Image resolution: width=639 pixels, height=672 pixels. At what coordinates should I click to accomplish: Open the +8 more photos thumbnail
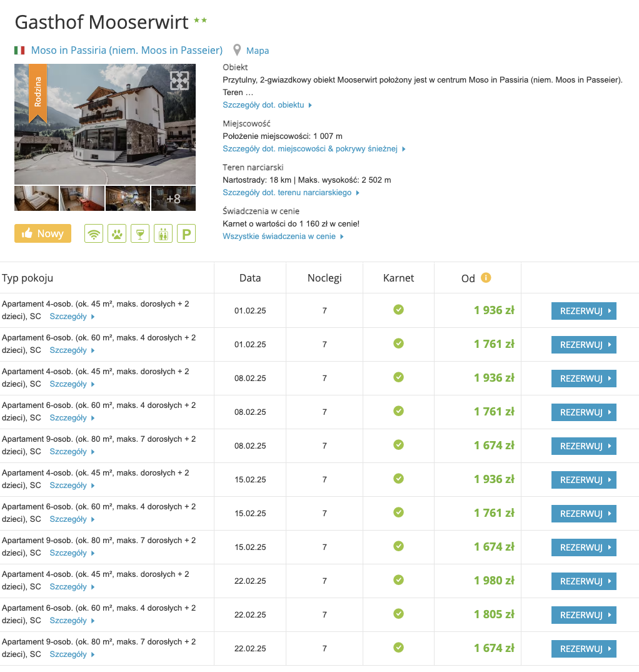click(173, 198)
